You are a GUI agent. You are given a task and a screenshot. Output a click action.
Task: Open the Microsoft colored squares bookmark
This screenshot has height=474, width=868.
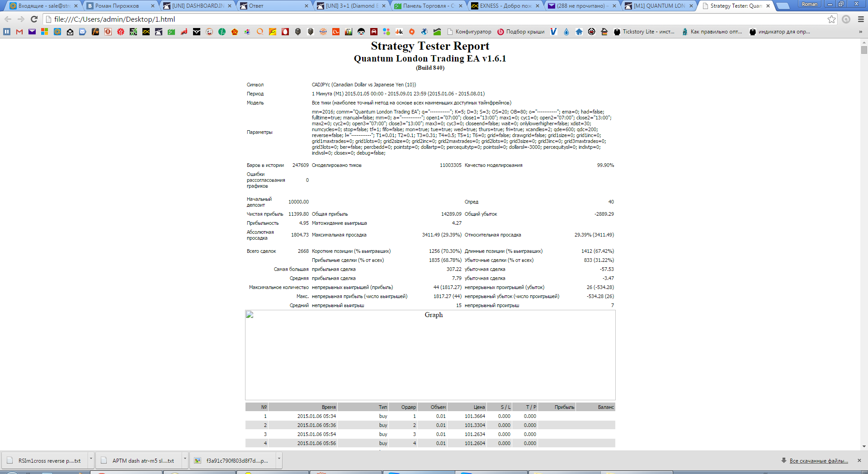pos(45,32)
